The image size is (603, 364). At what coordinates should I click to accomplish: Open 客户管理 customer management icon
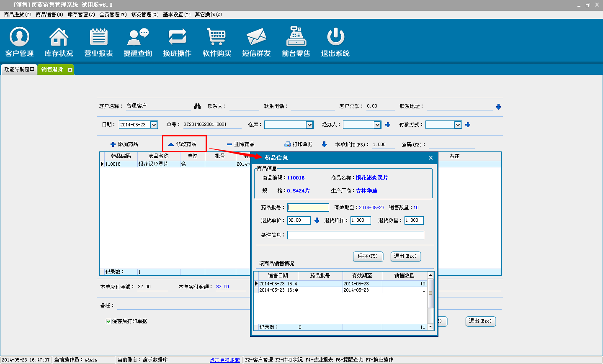click(19, 42)
